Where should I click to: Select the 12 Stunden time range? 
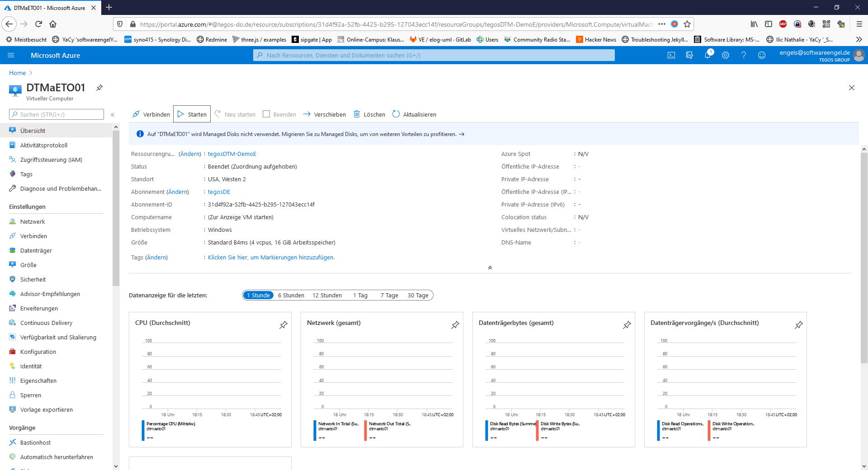tap(327, 295)
